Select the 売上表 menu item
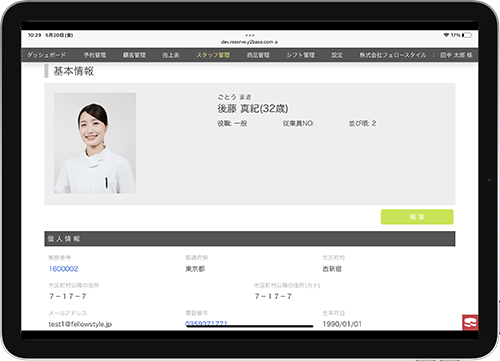Viewport: 500px width, 361px height. (171, 55)
